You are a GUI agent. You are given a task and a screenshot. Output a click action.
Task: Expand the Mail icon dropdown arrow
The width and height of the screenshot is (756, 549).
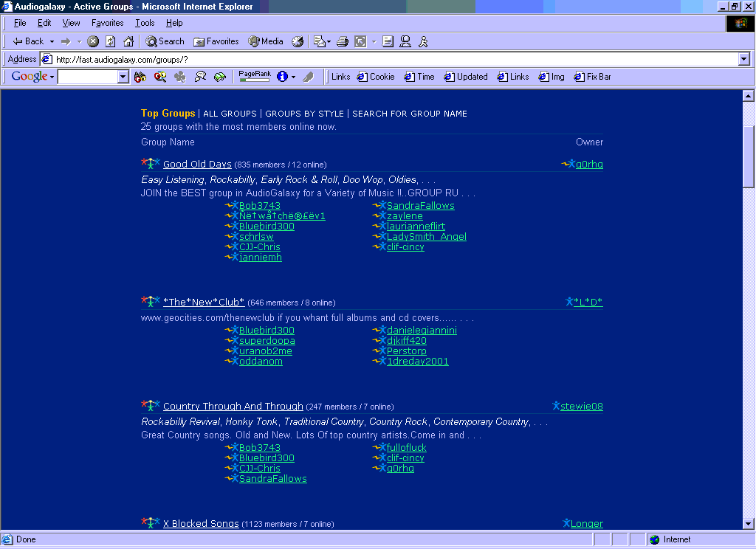point(329,41)
